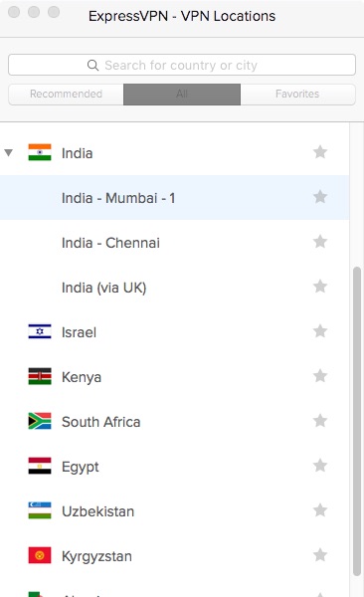The image size is (364, 597).
Task: Star India (via UK) as favorite
Action: pos(320,287)
